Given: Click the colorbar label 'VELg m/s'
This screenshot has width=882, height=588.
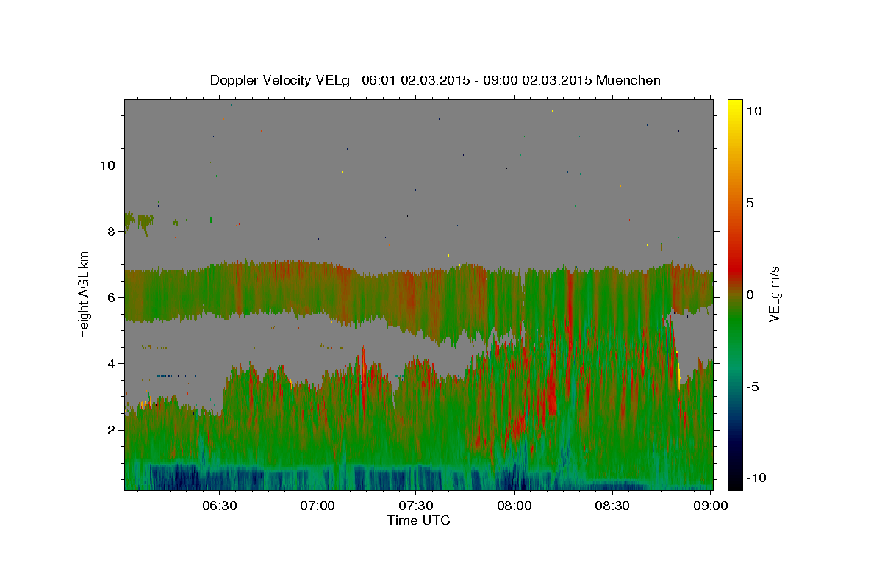Looking at the screenshot, I should (774, 294).
